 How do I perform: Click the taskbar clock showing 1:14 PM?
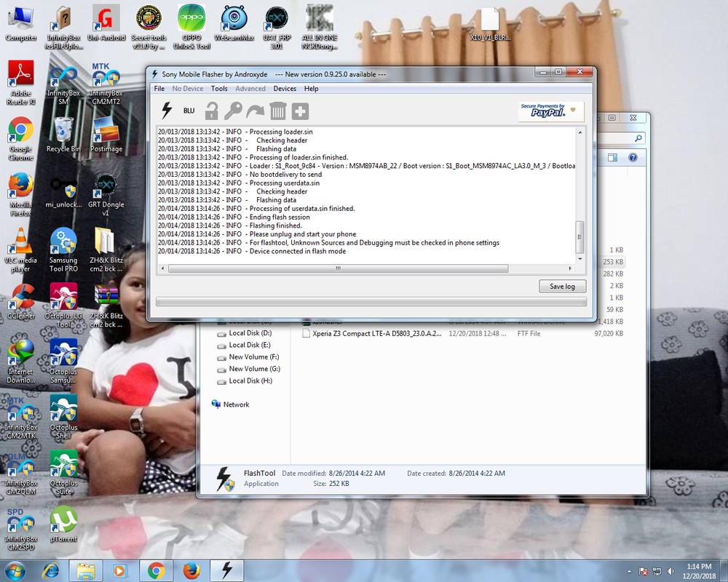(x=699, y=571)
